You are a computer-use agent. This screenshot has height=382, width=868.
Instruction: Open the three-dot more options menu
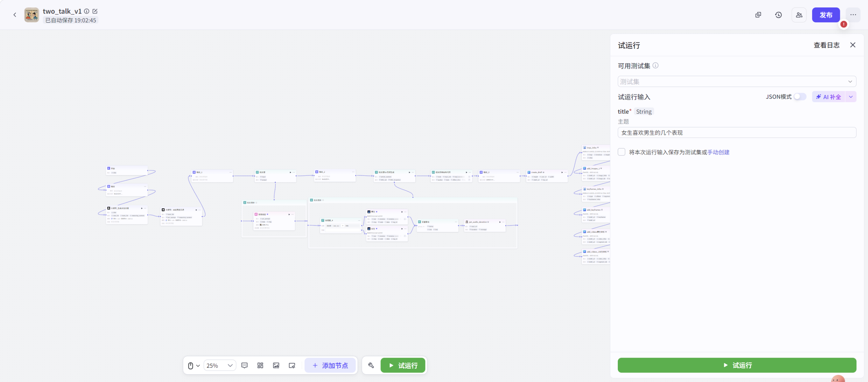(853, 15)
